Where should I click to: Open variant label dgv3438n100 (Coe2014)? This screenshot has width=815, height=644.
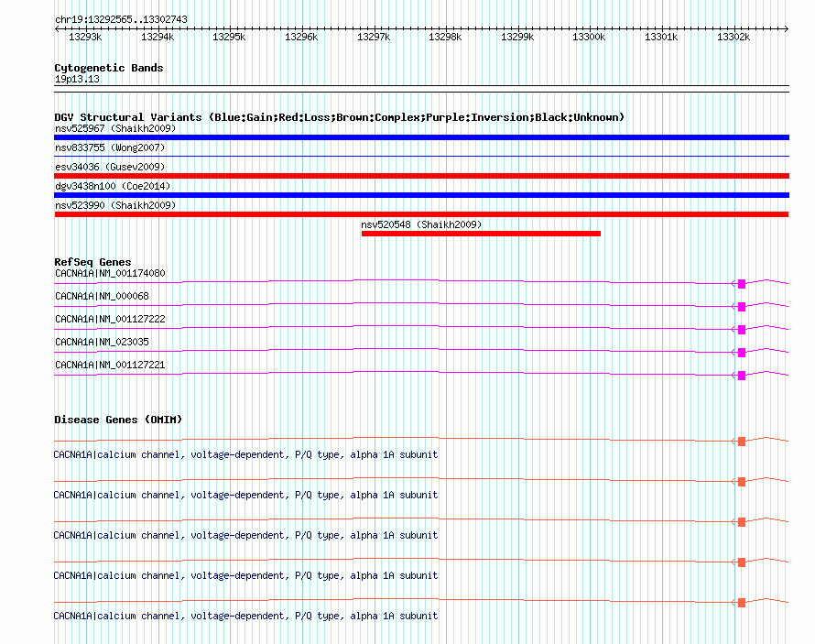[x=113, y=186]
